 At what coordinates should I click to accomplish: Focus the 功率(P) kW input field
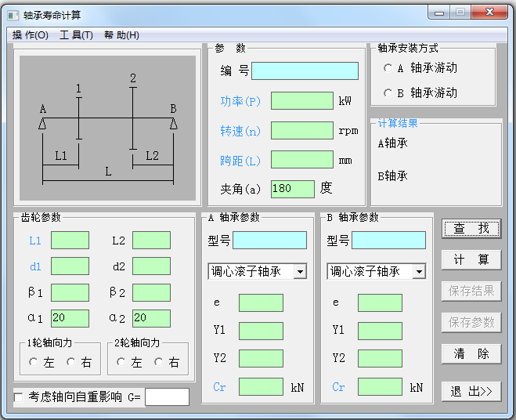[301, 101]
